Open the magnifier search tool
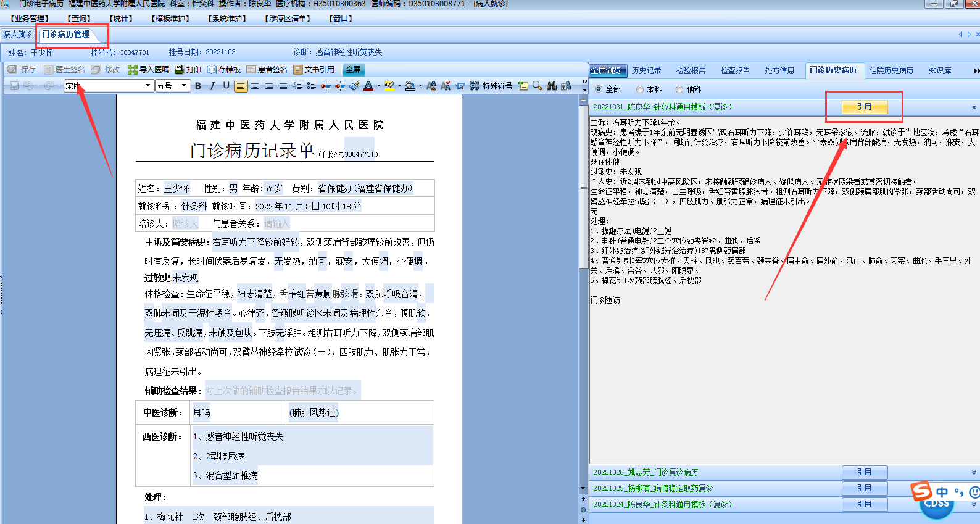Image resolution: width=980 pixels, height=524 pixels. (x=538, y=86)
